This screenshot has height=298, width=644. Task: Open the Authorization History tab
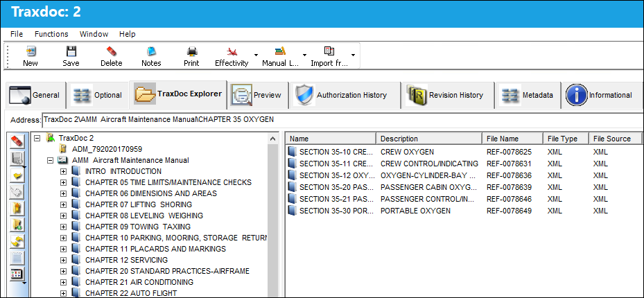point(345,95)
